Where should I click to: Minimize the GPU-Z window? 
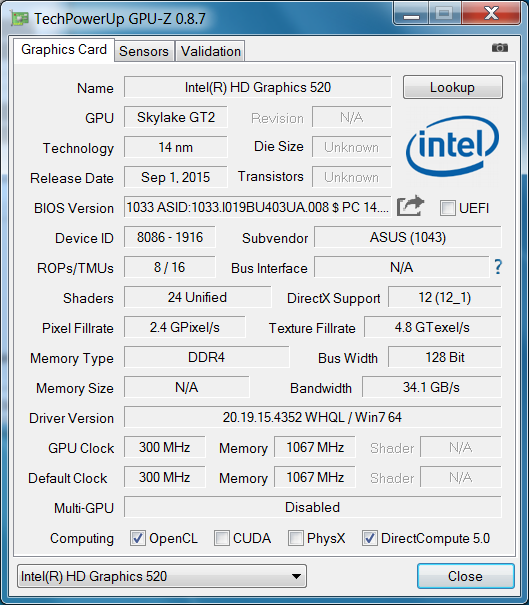(x=411, y=14)
